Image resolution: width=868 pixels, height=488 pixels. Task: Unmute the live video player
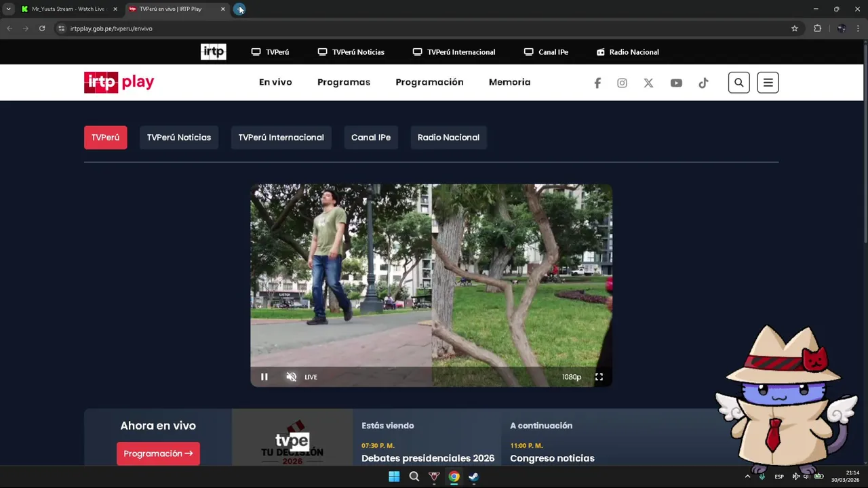coord(291,377)
